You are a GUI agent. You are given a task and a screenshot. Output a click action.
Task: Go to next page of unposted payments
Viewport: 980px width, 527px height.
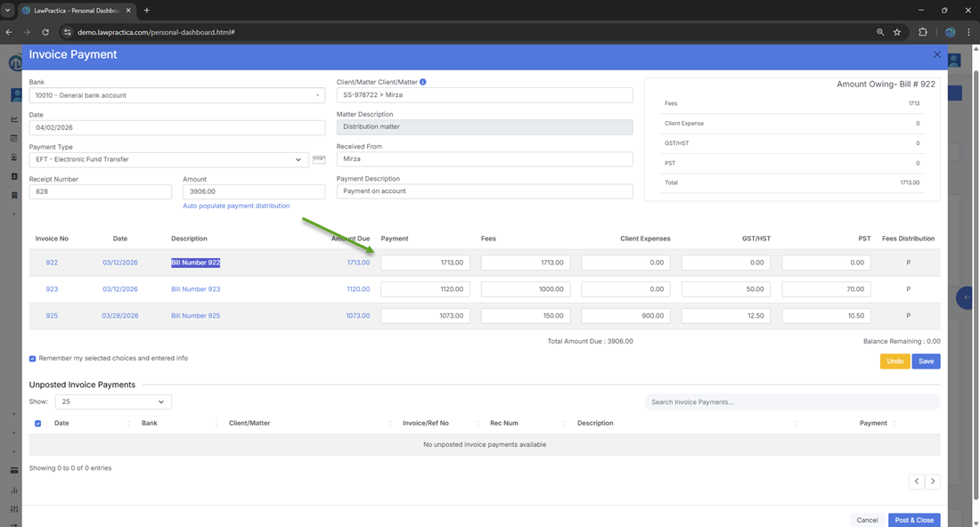pyautogui.click(x=933, y=482)
